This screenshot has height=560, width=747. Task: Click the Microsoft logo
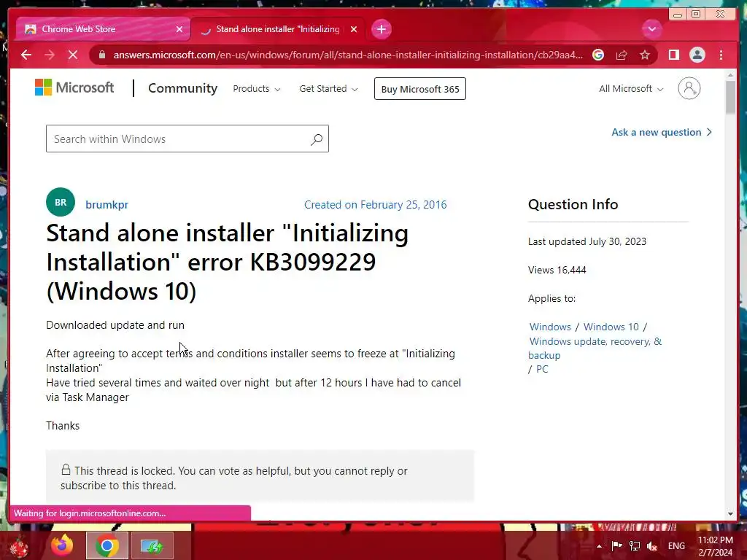coord(74,87)
